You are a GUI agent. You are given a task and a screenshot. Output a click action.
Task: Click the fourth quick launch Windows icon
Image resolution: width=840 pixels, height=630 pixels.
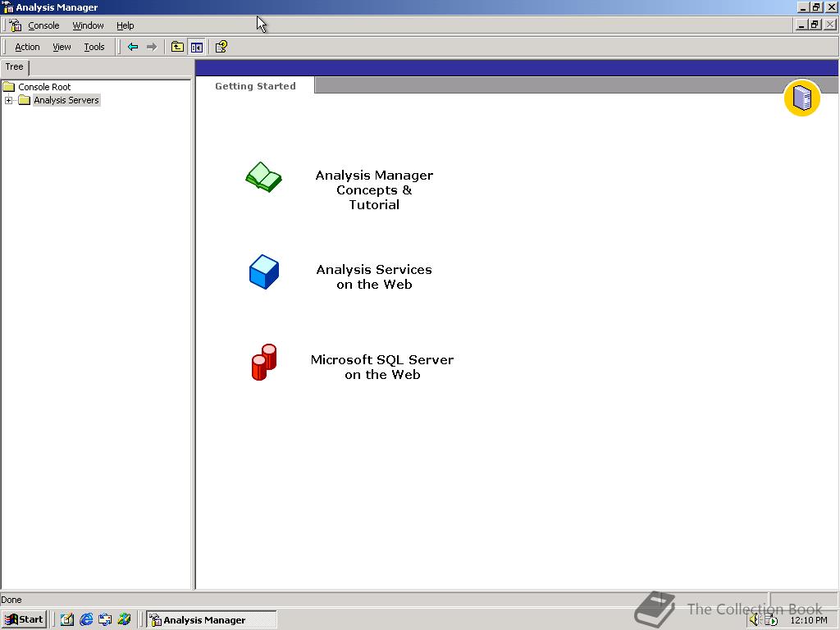pos(125,620)
